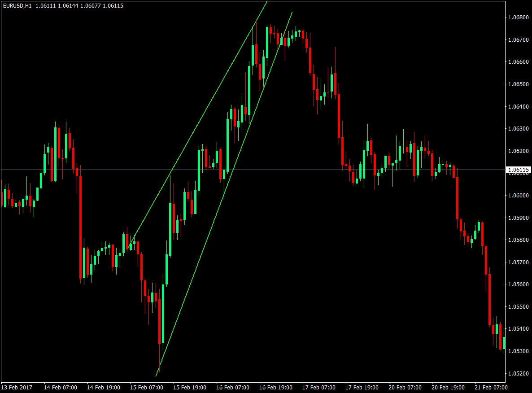The height and width of the screenshot is (393, 532).
Task: Click the 16 Feb 07:00 time label
Action: pos(233,387)
